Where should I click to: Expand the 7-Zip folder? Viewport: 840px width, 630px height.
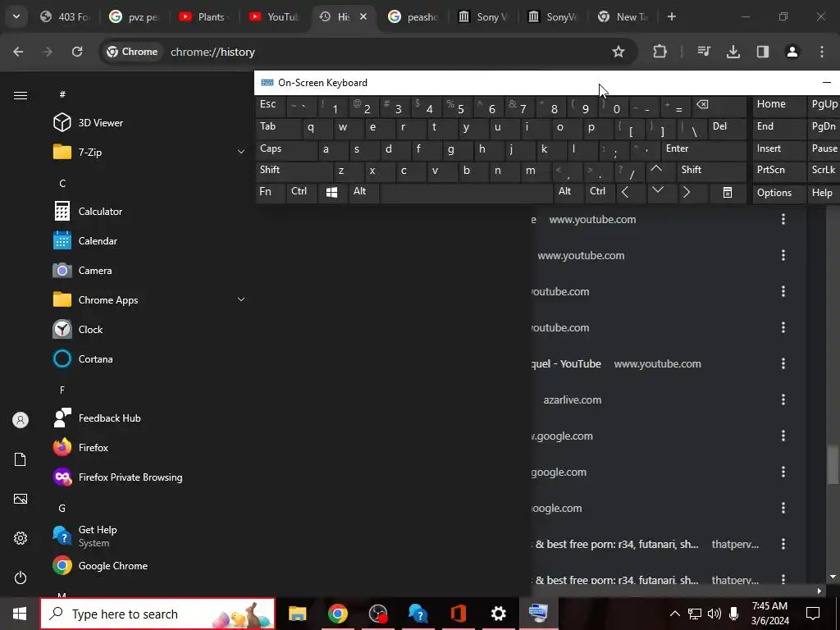click(x=241, y=152)
